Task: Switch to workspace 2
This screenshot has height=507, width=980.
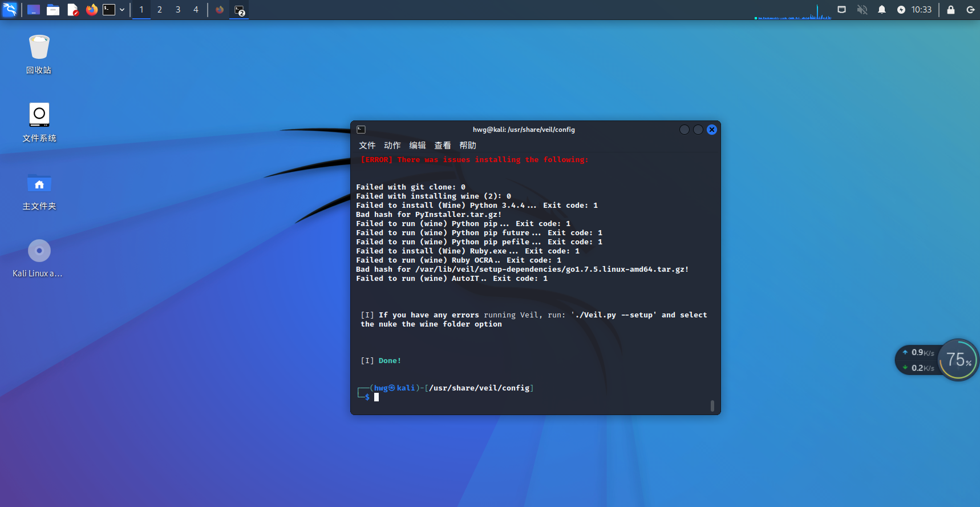Action: click(x=160, y=10)
